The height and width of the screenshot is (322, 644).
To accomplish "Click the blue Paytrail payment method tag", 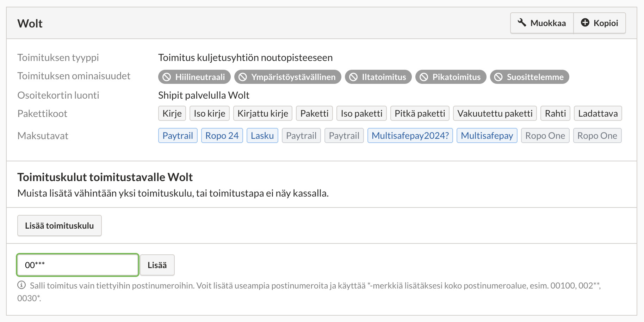I will (x=178, y=136).
